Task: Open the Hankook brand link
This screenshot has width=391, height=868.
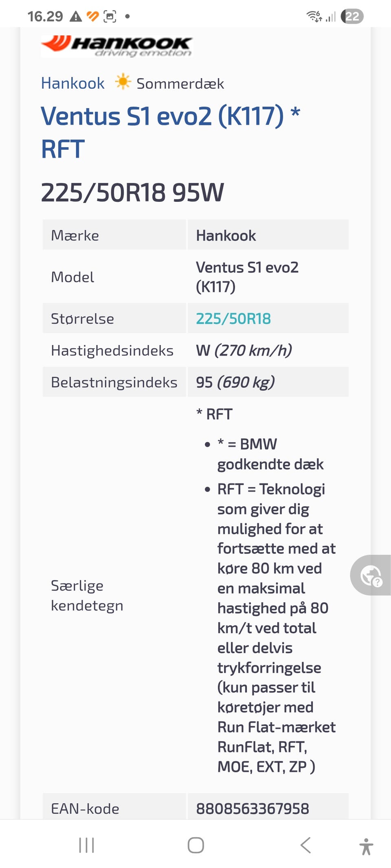Action: 73,83
